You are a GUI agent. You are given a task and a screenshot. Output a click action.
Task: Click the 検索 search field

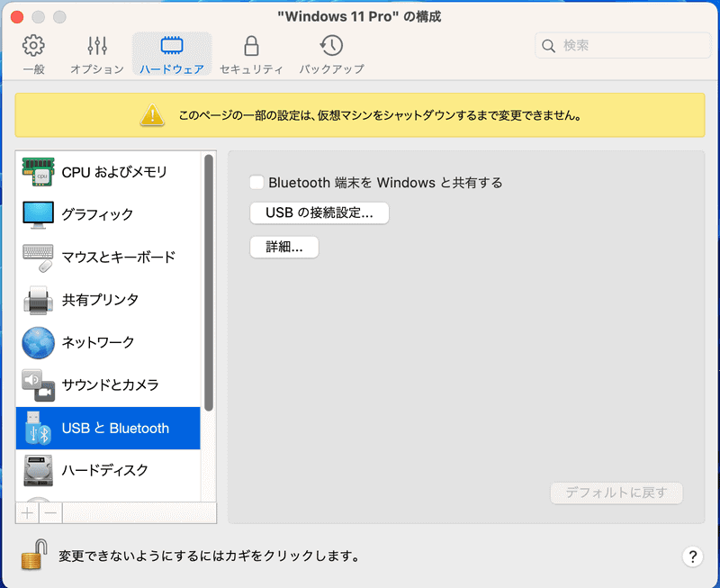[x=623, y=46]
